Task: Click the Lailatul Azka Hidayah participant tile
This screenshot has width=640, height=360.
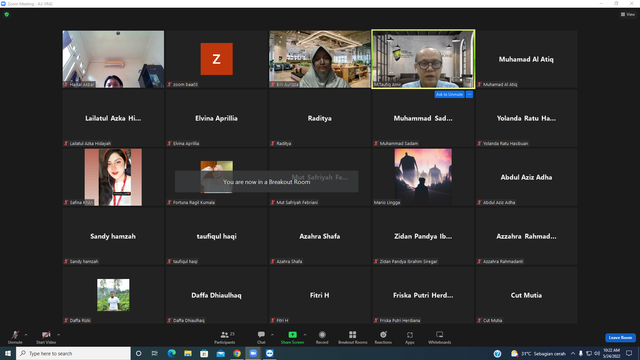Action: (x=113, y=118)
